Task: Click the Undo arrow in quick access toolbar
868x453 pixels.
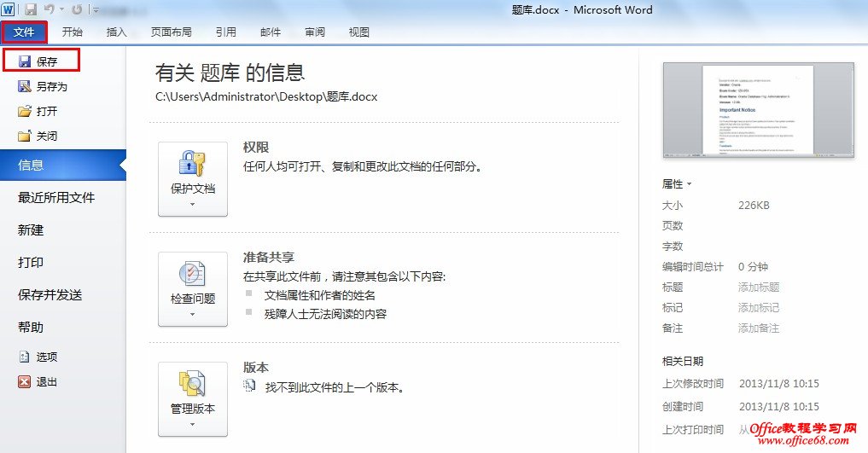Action: click(x=50, y=9)
